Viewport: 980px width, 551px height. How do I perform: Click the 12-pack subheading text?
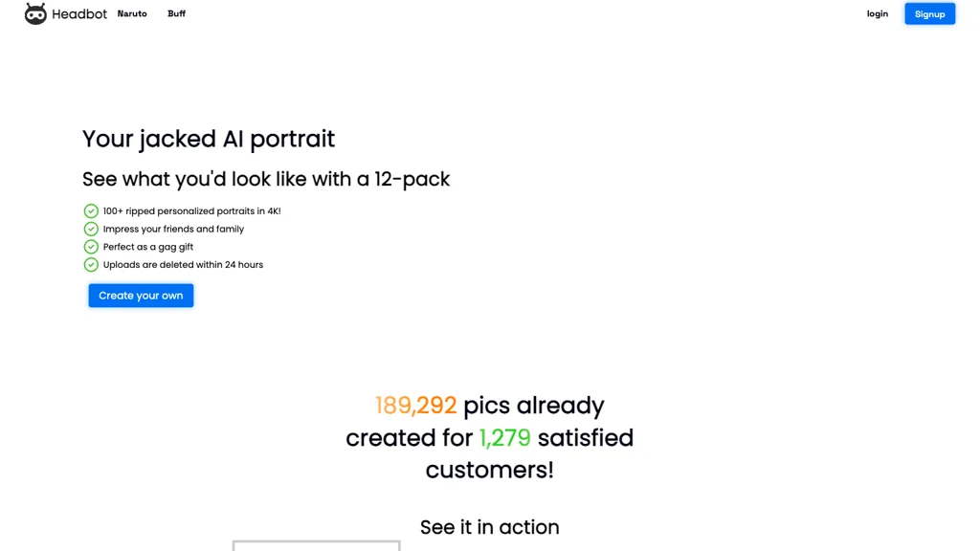tap(266, 179)
